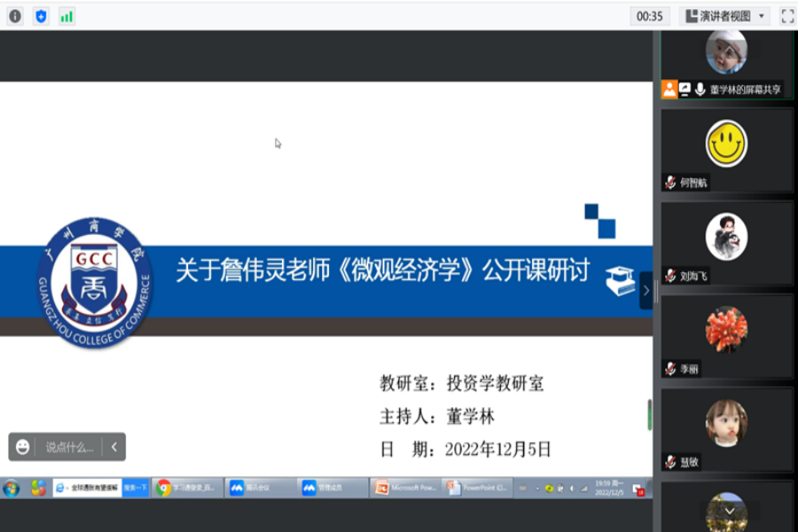Click the right chevron beside the slide
This screenshot has width=798, height=532.
tap(646, 289)
